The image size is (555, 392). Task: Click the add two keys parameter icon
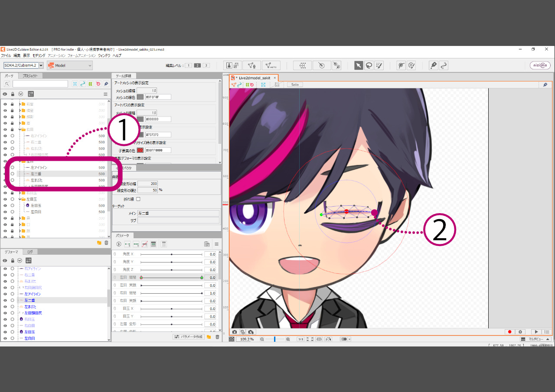click(x=127, y=244)
